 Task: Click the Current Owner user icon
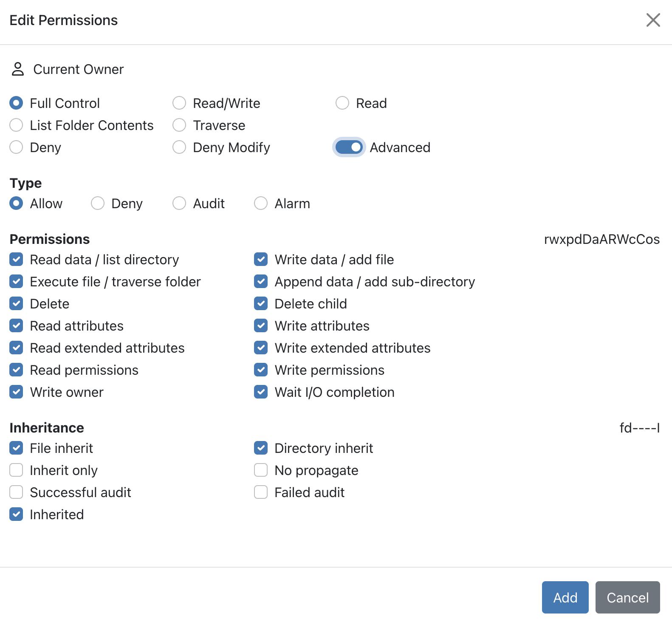tap(18, 69)
